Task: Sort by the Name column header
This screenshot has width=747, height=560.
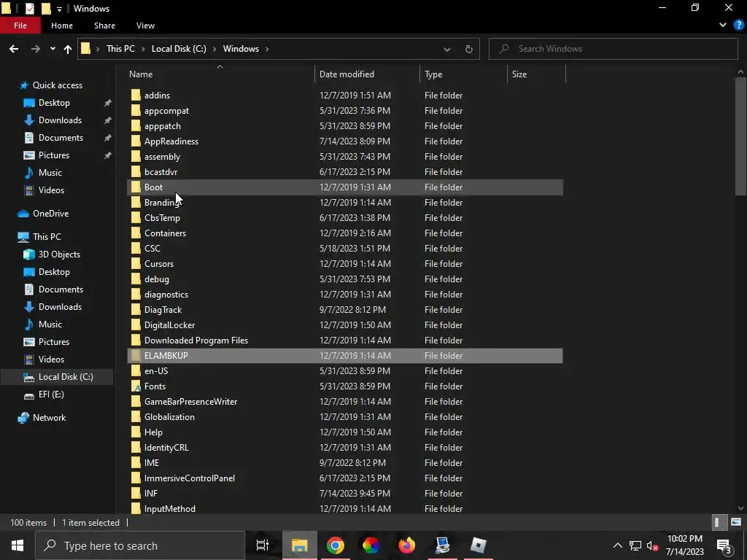Action: click(x=220, y=74)
